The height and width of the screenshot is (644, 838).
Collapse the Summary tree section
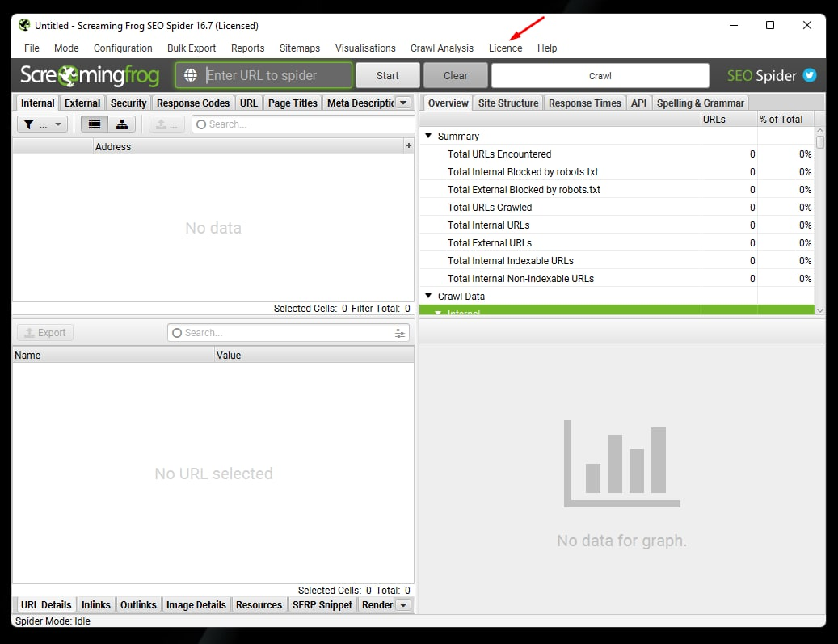(x=428, y=136)
